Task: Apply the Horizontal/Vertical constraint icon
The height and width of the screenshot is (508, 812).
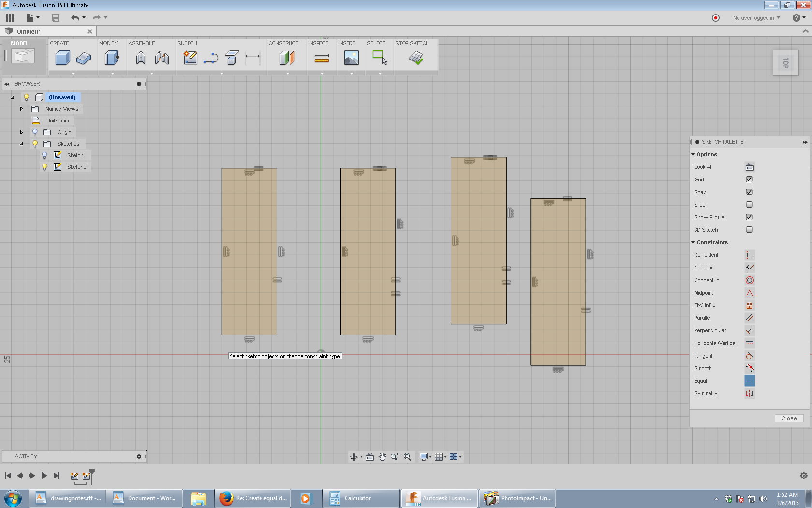Action: pyautogui.click(x=749, y=343)
